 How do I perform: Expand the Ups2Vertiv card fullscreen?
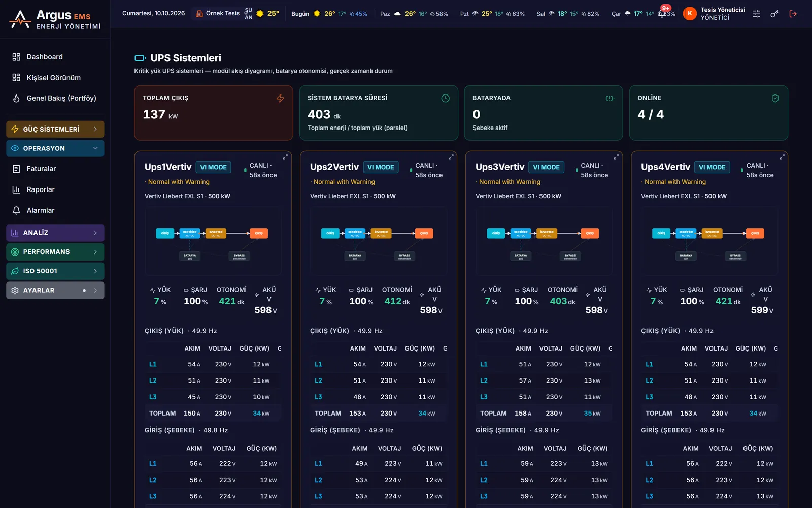pos(451,157)
